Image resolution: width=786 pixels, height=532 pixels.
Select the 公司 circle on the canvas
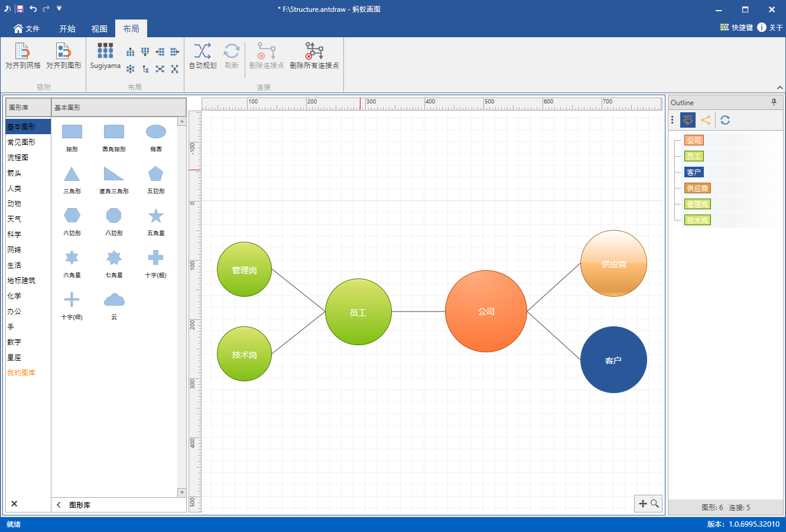486,312
